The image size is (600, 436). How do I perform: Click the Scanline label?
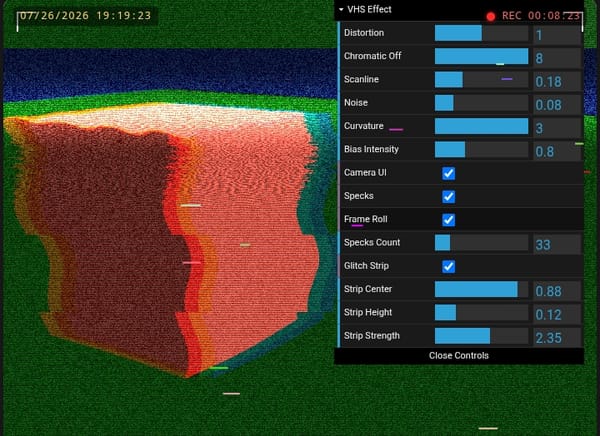click(x=361, y=80)
